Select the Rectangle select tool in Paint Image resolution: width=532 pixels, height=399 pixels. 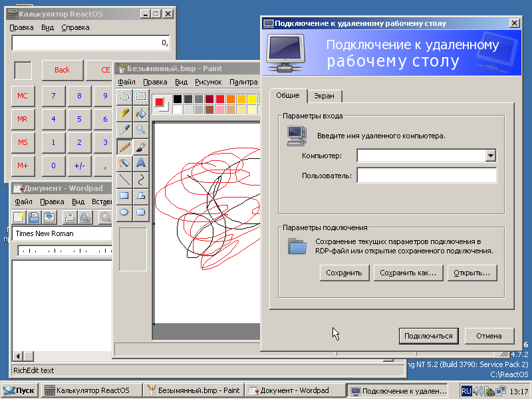[141, 96]
